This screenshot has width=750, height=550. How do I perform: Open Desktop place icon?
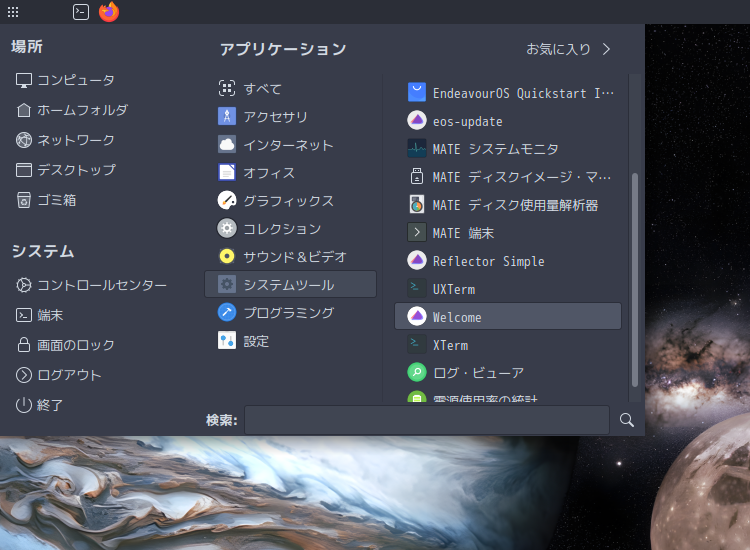pyautogui.click(x=24, y=170)
